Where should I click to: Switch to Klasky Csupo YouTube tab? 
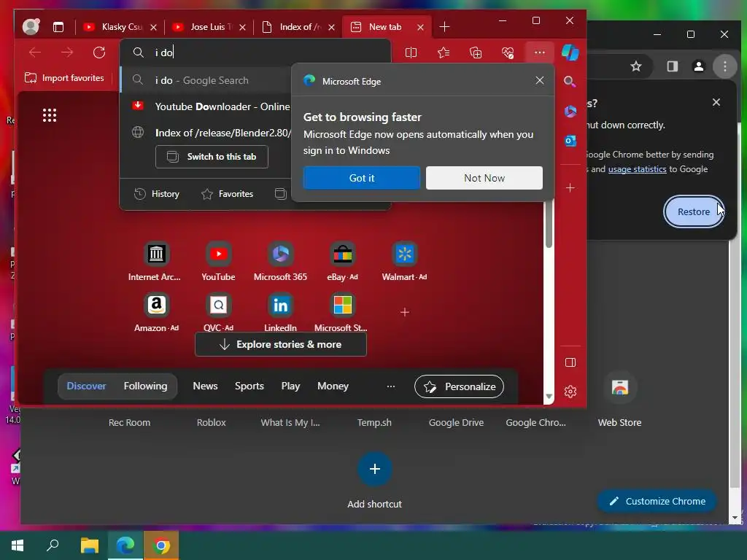coord(120,27)
